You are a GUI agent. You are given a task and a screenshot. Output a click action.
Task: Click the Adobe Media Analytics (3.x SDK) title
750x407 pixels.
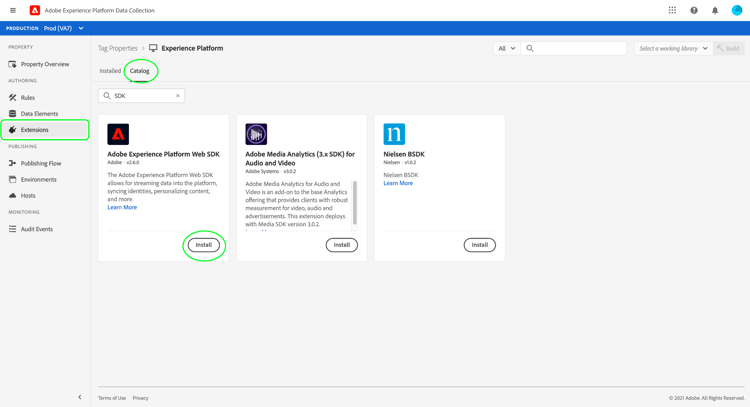click(x=300, y=159)
